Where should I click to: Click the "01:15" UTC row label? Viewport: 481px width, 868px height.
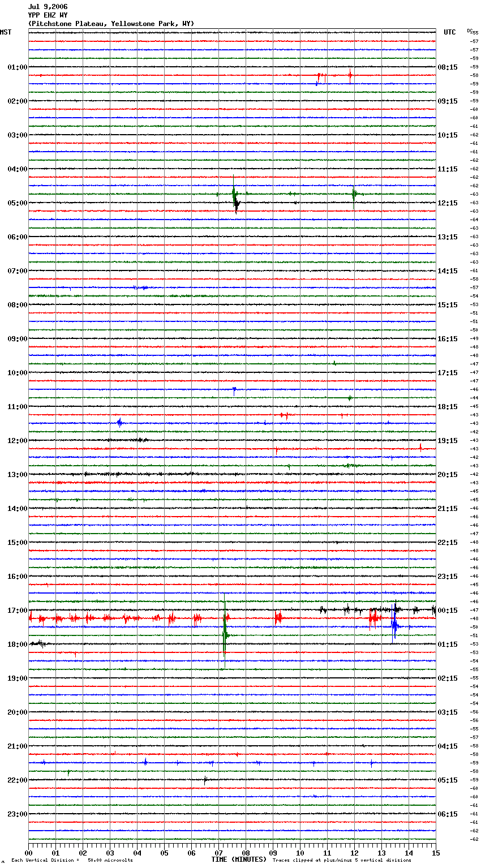pyautogui.click(x=448, y=644)
